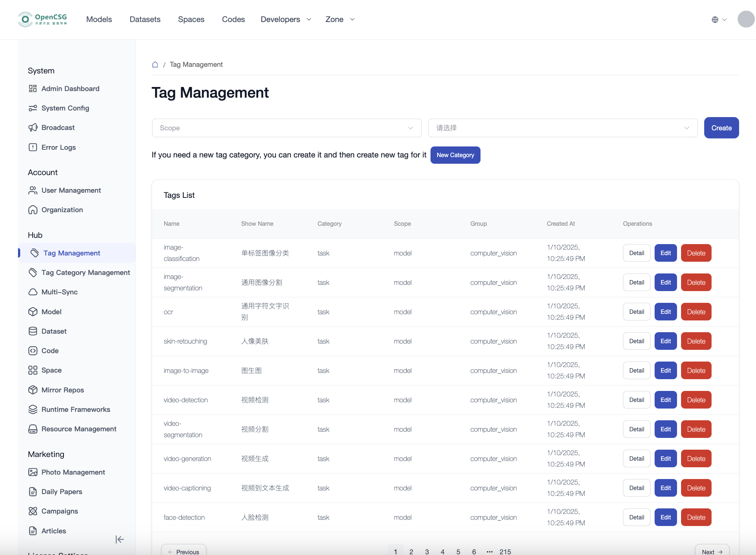Open the Scope filter dropdown

[287, 128]
